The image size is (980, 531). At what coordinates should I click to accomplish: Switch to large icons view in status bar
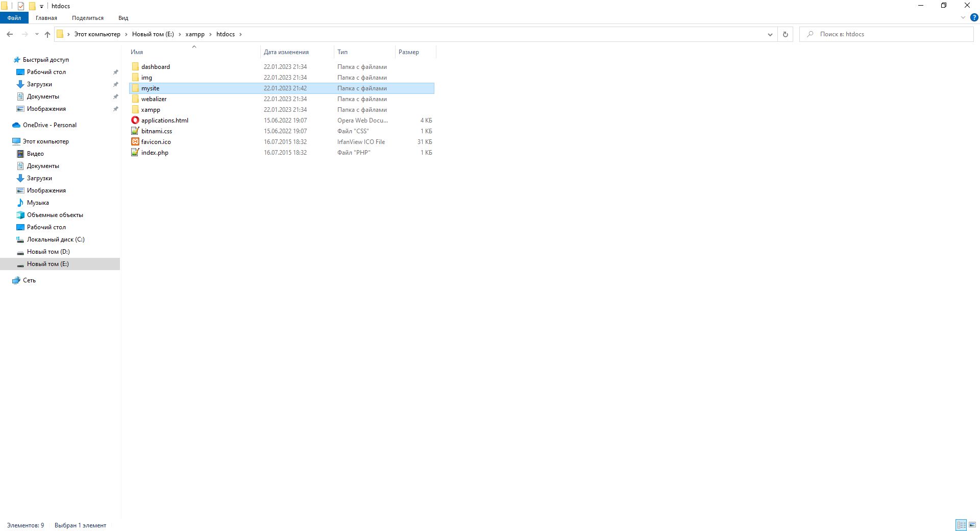click(x=972, y=525)
